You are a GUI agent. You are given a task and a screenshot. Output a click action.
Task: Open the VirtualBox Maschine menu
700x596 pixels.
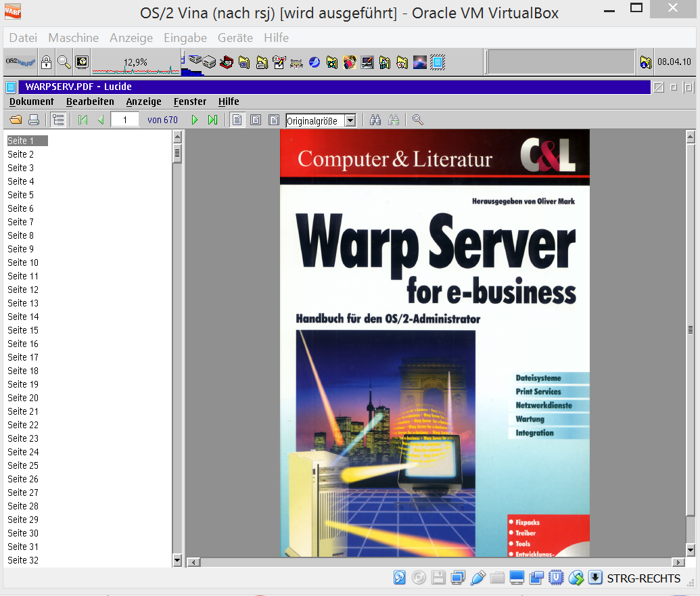point(74,38)
